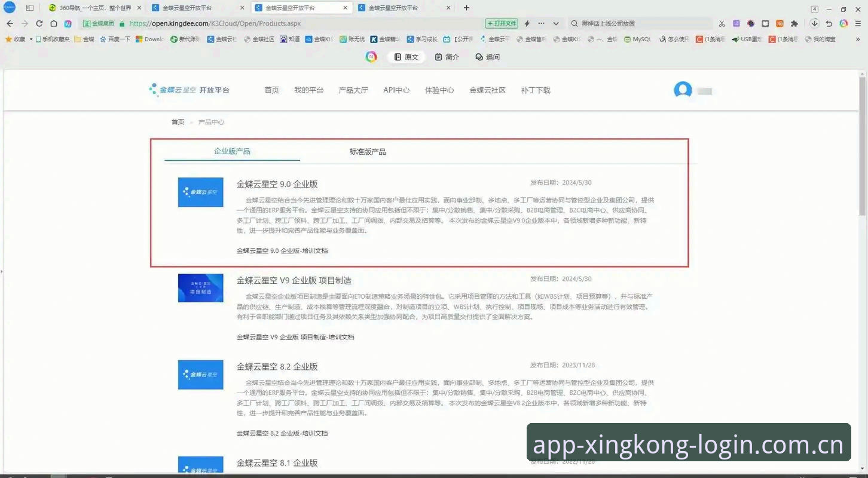Open the 体验中心 navigation item
Screen dimensions: 868x478
coord(439,90)
